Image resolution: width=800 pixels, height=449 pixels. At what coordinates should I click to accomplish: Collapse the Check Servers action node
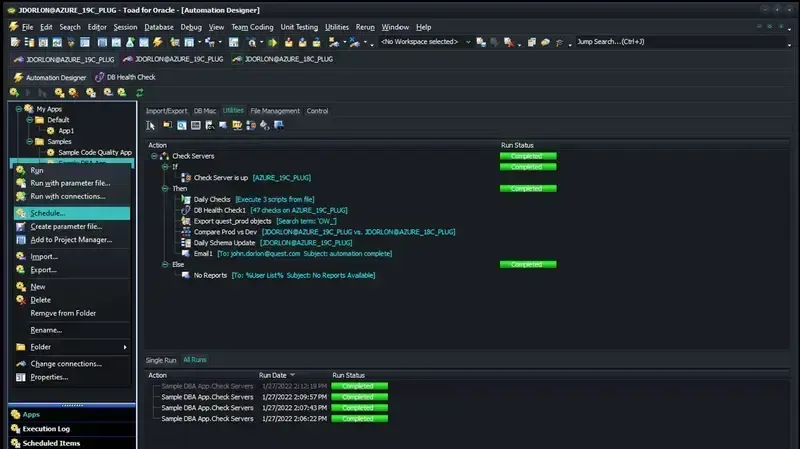[x=154, y=156]
